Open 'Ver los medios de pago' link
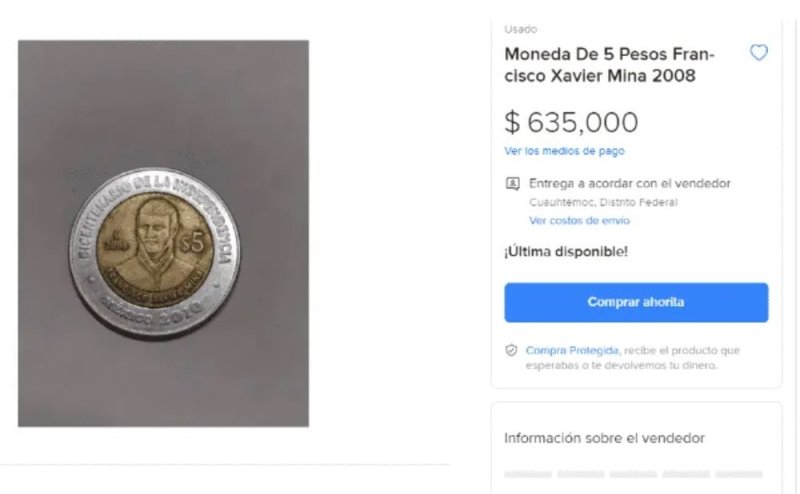Image resolution: width=800 pixels, height=494 pixels. tap(564, 151)
